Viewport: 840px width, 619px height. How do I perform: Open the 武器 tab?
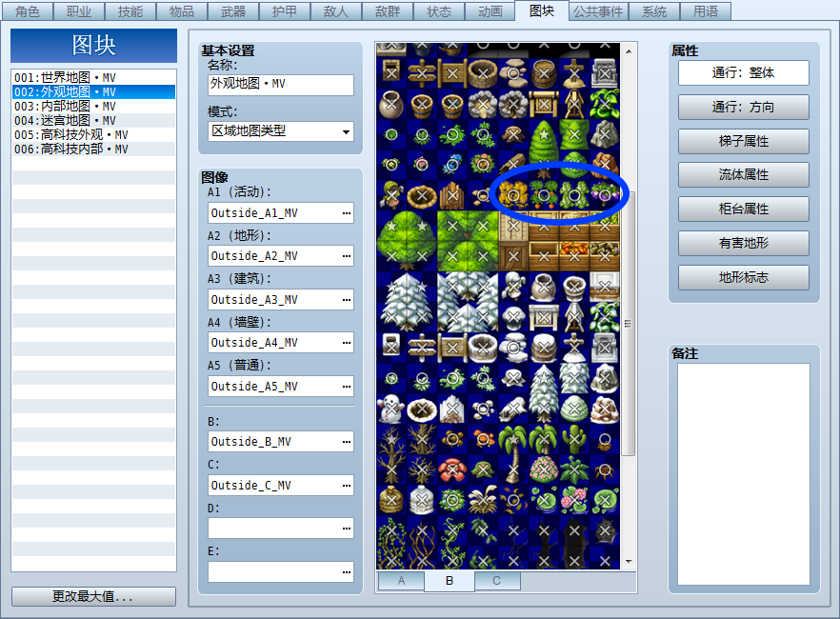(233, 11)
